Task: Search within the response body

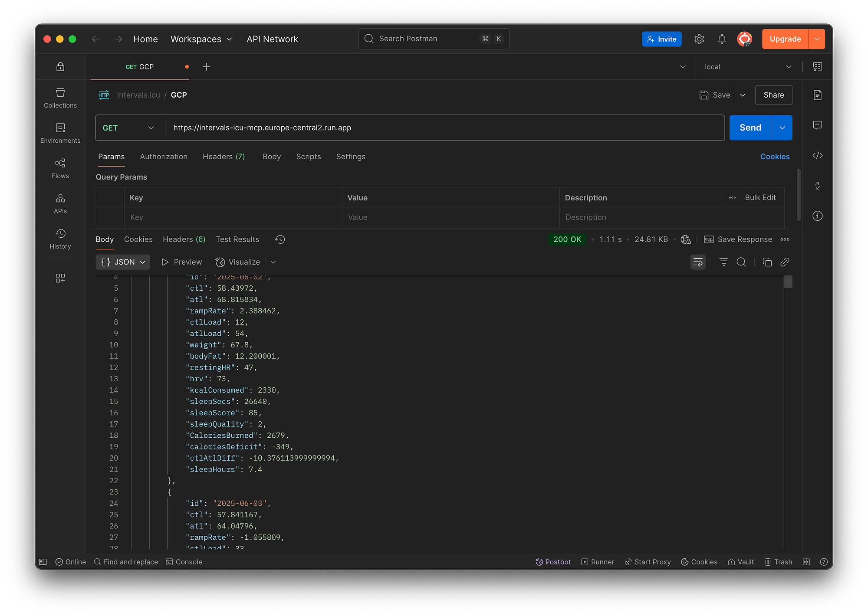Action: (x=741, y=262)
